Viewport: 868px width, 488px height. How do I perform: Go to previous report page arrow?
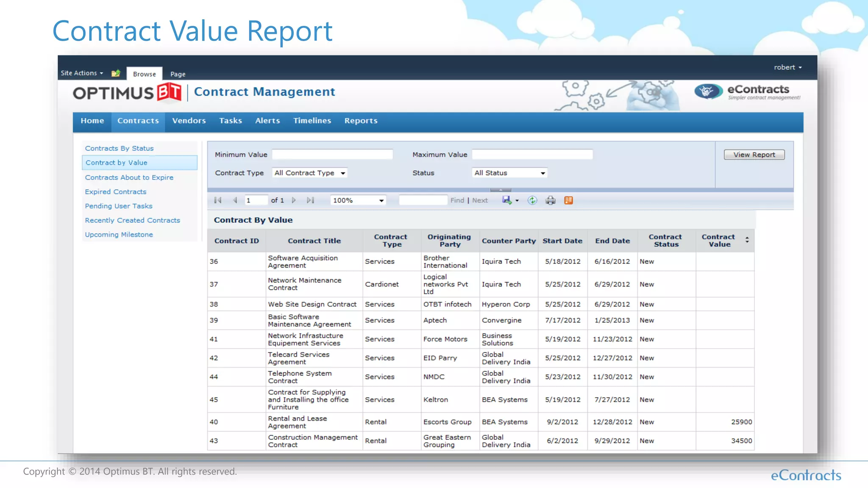tap(235, 200)
